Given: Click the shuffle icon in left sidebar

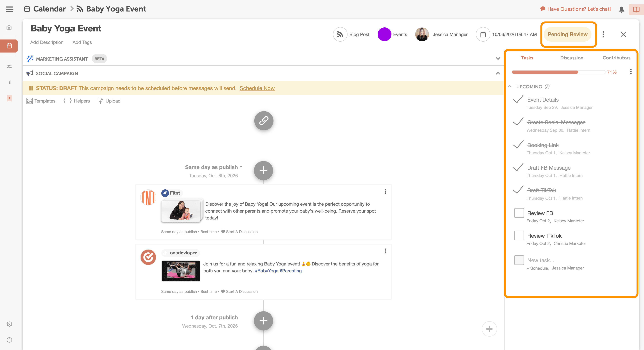Looking at the screenshot, I should pyautogui.click(x=9, y=66).
